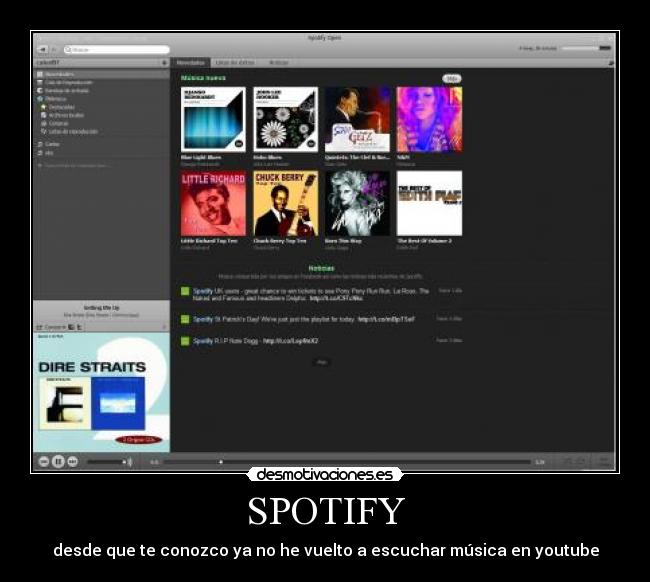
Task: Click the Dire Straits album artwork
Action: click(x=101, y=392)
